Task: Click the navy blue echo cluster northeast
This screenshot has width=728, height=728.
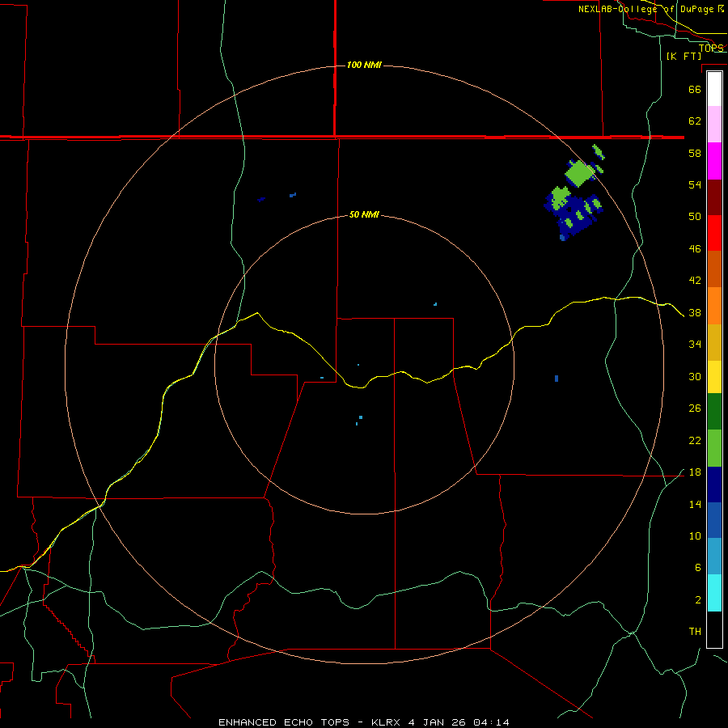Action: point(574,213)
